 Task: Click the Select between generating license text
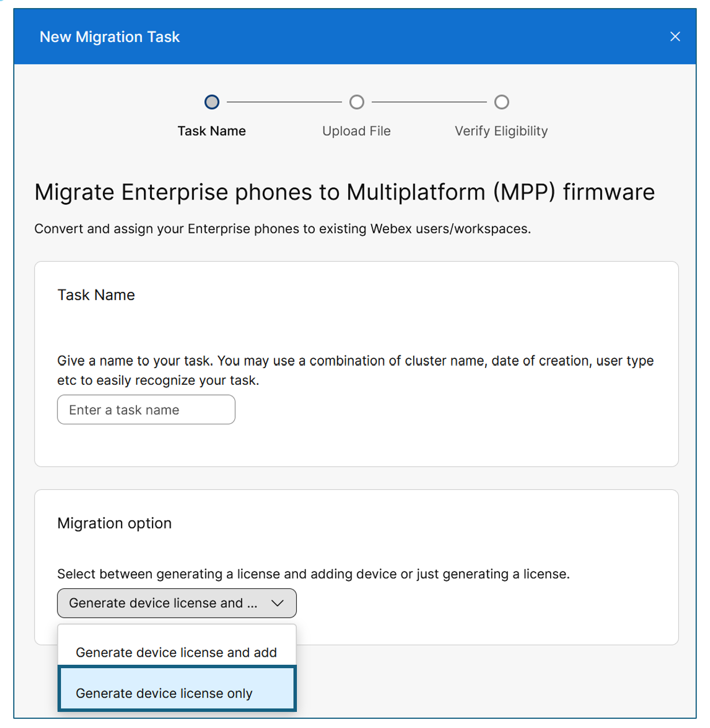point(314,574)
